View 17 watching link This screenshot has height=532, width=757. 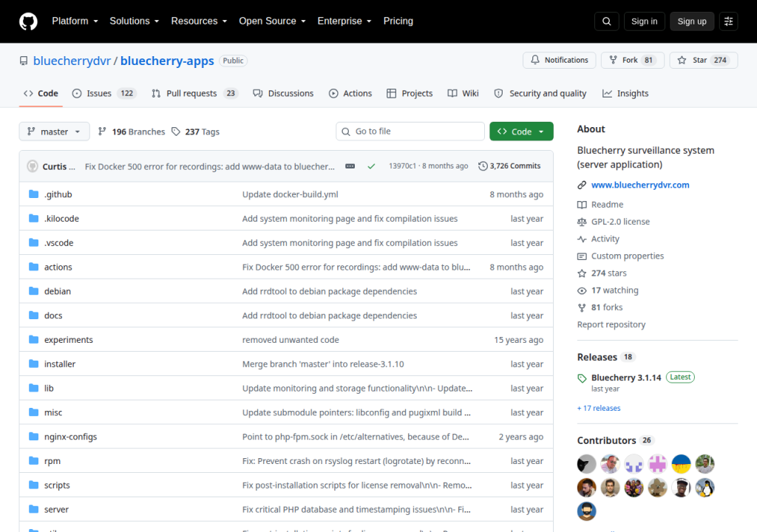(614, 290)
